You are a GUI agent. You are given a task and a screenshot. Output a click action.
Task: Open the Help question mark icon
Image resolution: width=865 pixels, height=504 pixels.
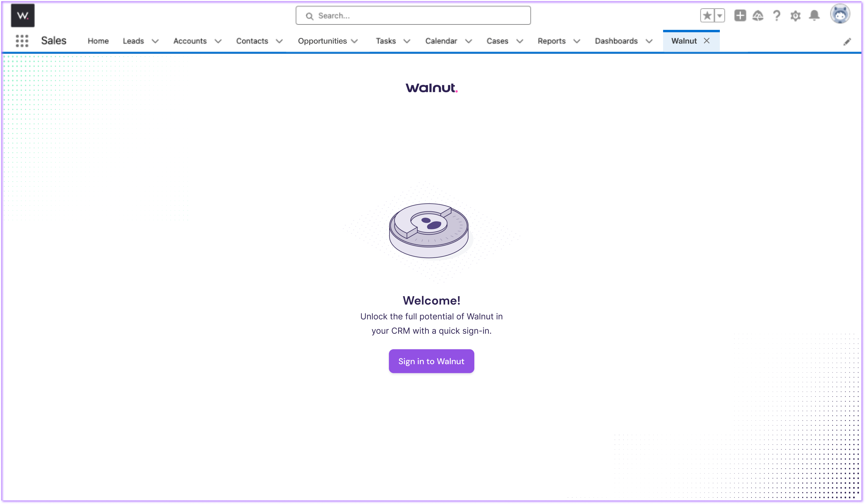[777, 16]
